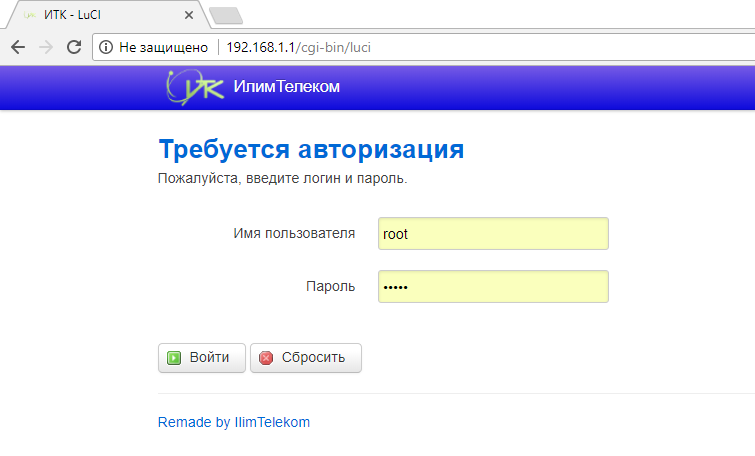Click the browser Back arrow button

point(18,47)
